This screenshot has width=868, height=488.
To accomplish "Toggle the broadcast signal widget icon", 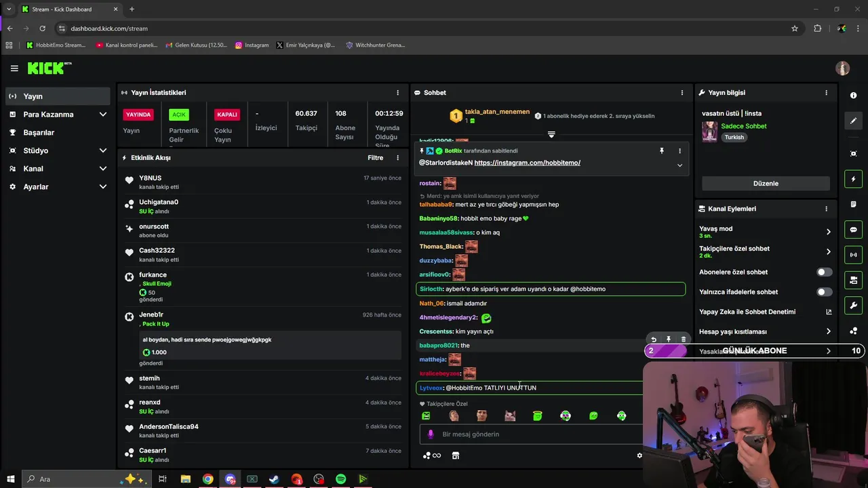I will pos(853,255).
